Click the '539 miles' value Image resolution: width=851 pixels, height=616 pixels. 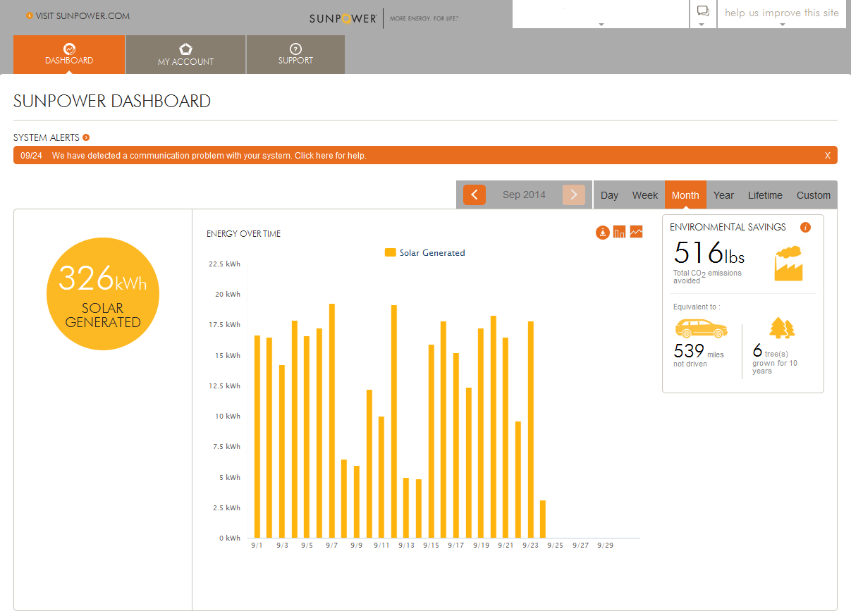point(699,351)
